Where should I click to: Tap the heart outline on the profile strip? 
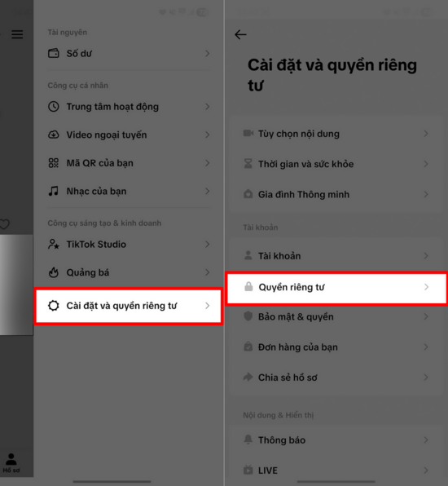coord(4,224)
